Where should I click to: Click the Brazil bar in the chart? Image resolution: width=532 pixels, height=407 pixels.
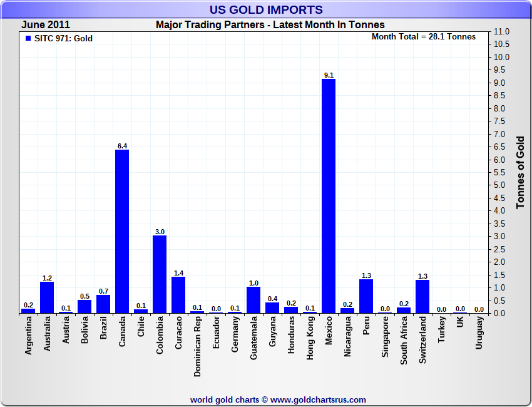[103, 304]
